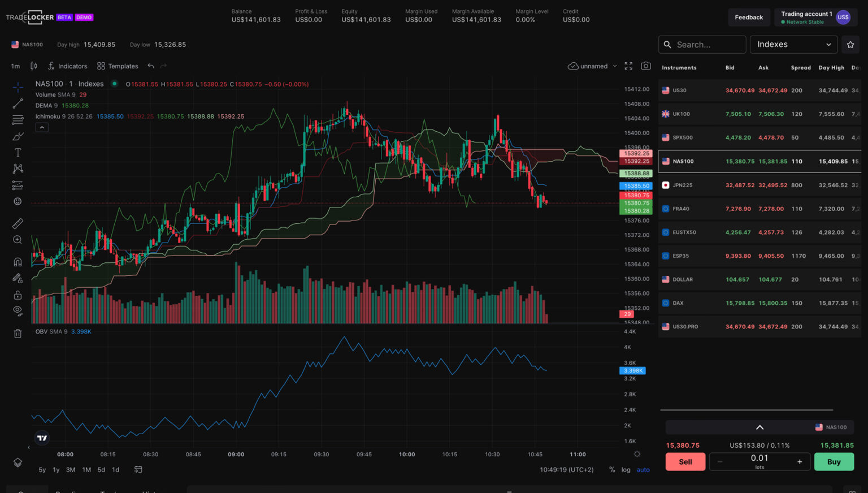Screen dimensions: 868x493
Task: Collapse the order panel chevron
Action: [759, 427]
